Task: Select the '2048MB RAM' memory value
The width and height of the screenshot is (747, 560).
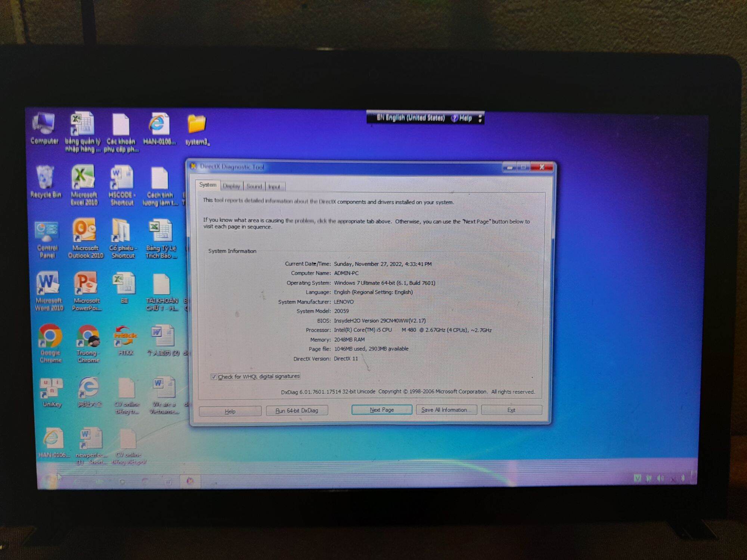Action: click(x=349, y=340)
